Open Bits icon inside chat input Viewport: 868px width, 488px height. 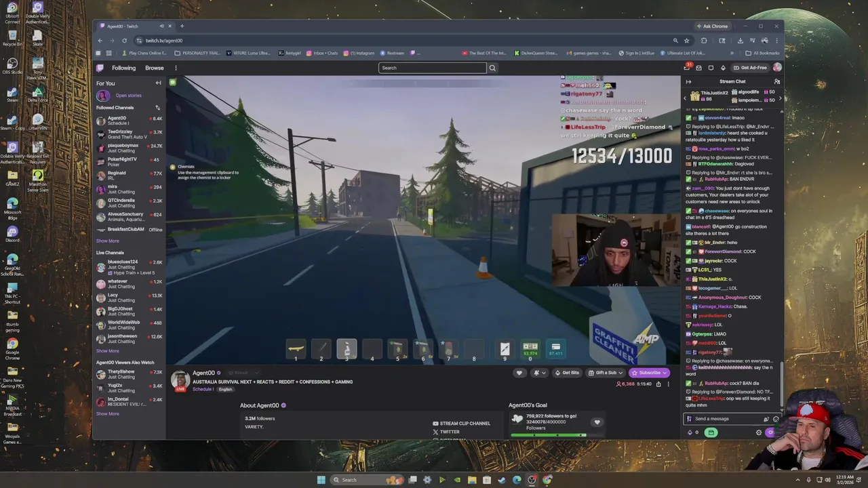766,419
